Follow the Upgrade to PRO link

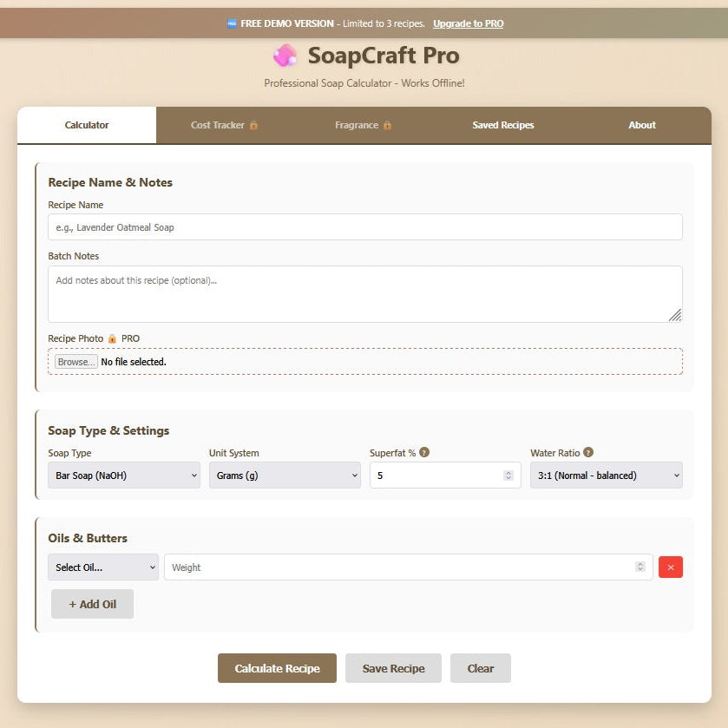coord(468,23)
